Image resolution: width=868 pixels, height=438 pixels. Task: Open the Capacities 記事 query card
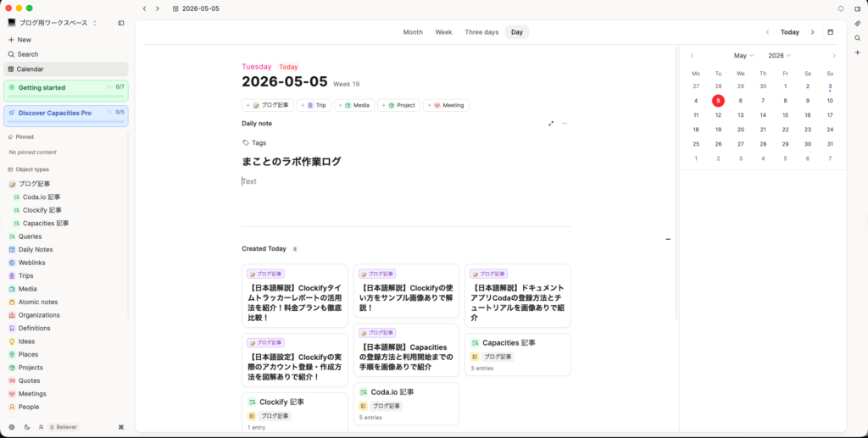518,354
